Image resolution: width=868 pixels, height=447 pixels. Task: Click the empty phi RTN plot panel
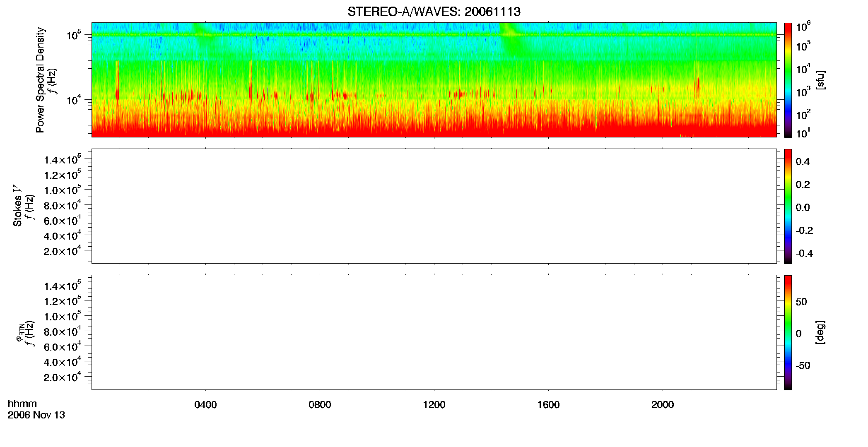coord(434,332)
